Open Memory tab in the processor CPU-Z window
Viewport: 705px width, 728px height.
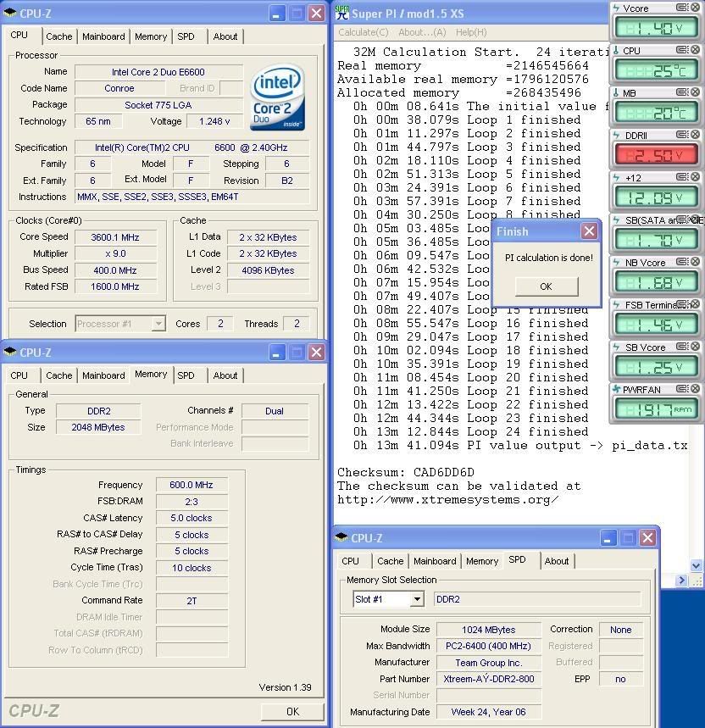[151, 36]
